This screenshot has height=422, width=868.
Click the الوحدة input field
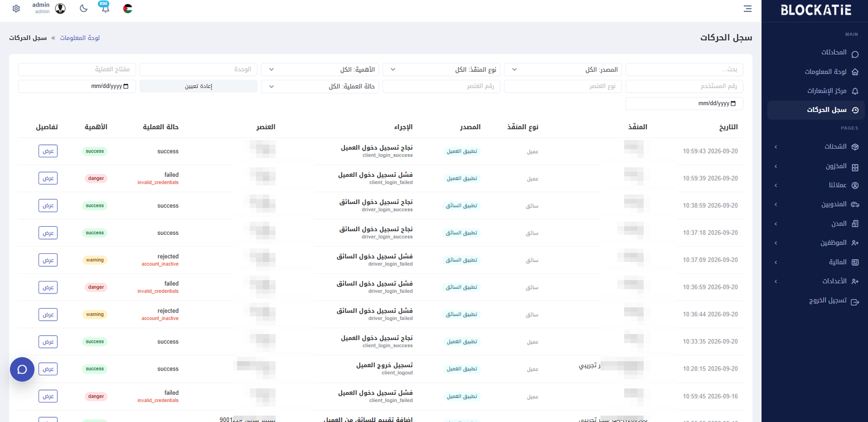[x=198, y=69]
